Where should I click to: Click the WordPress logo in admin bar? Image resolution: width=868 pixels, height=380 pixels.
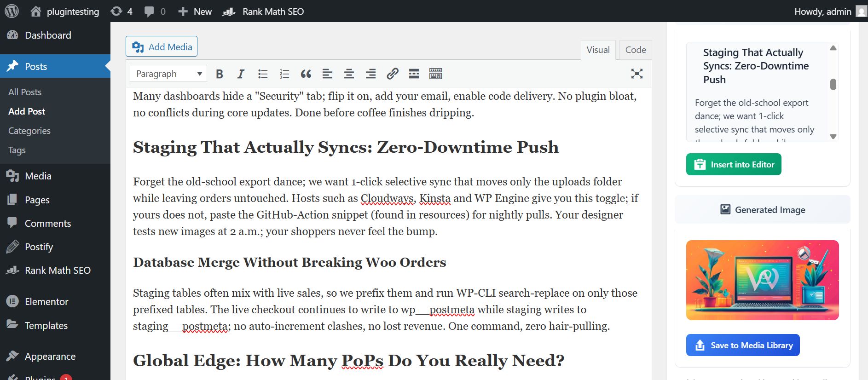12,11
